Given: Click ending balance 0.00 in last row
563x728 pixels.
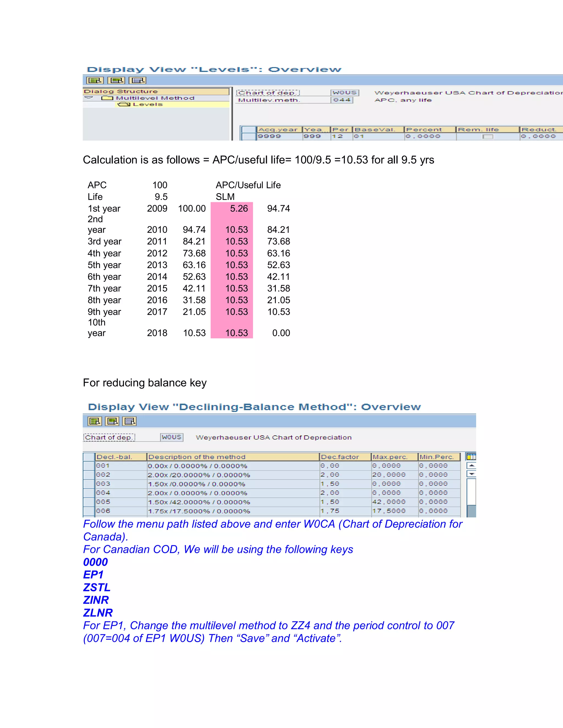Looking at the screenshot, I should tap(281, 333).
